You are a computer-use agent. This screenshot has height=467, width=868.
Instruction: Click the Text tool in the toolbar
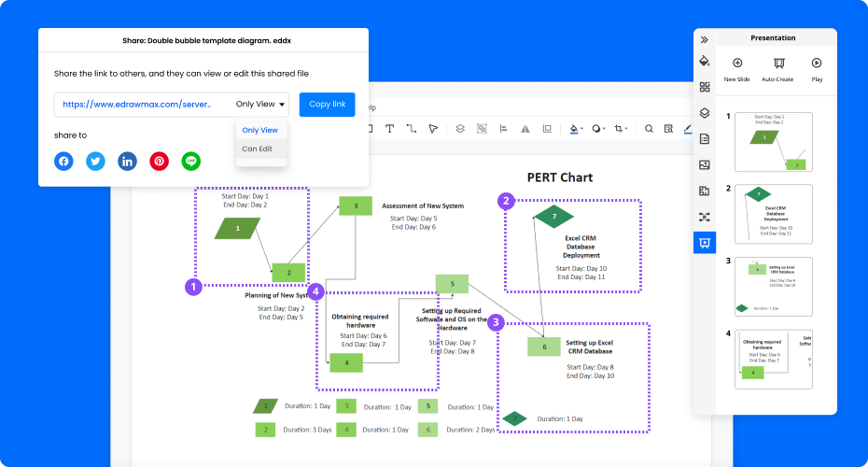click(x=389, y=129)
